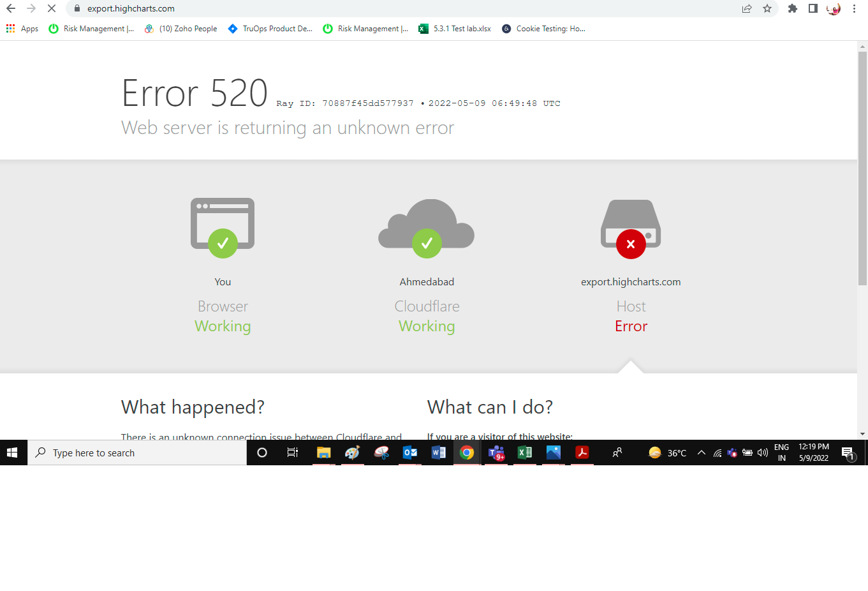Image resolution: width=868 pixels, height=591 pixels.
Task: Click the extensions puzzle icon in Chrome toolbar
Action: 792,9
